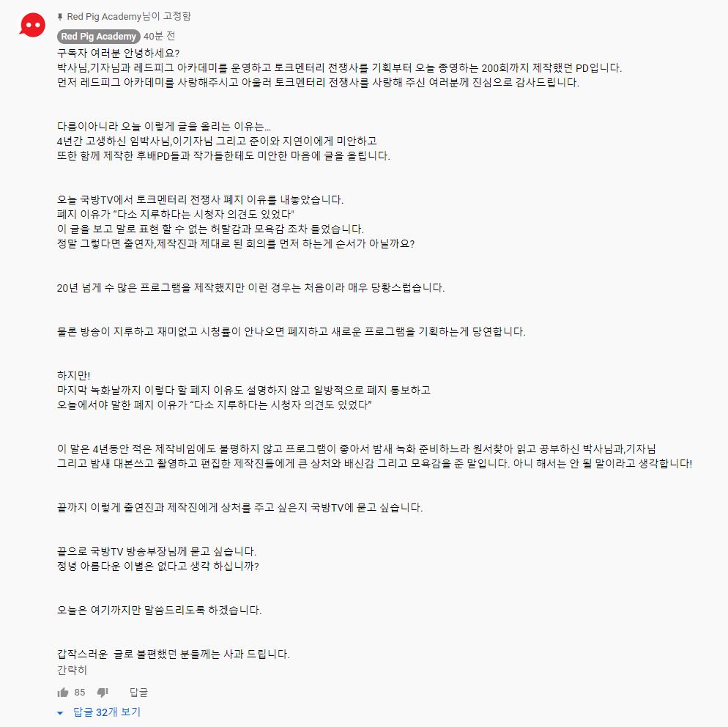Image resolution: width=728 pixels, height=727 pixels.
Task: Click the 'Red Pig Academy님이 고정함' pinned label
Action: click(129, 17)
